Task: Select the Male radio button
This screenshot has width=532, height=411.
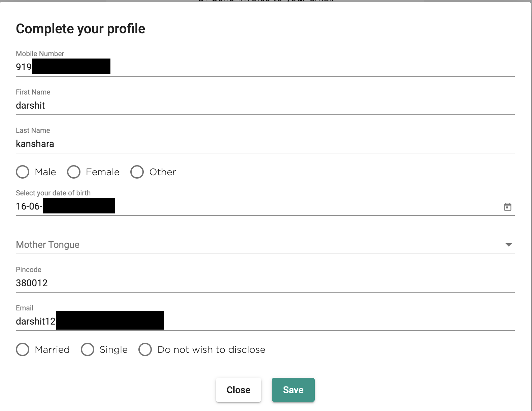Action: click(23, 172)
